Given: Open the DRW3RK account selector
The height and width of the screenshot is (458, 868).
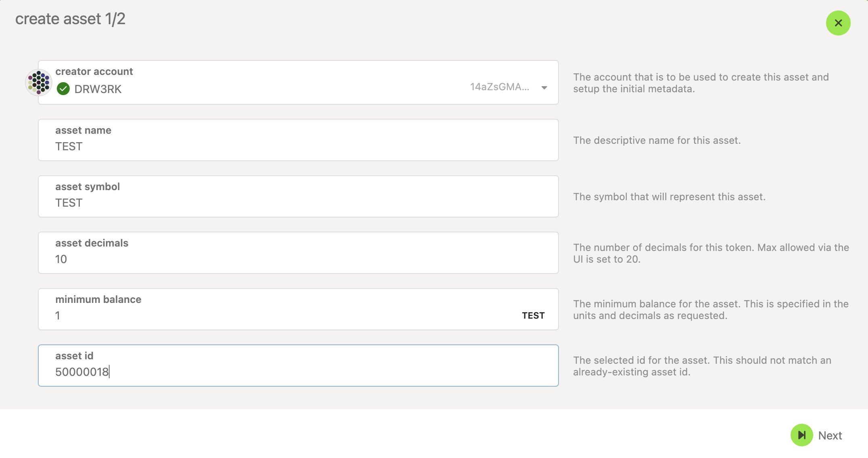Looking at the screenshot, I should click(98, 89).
